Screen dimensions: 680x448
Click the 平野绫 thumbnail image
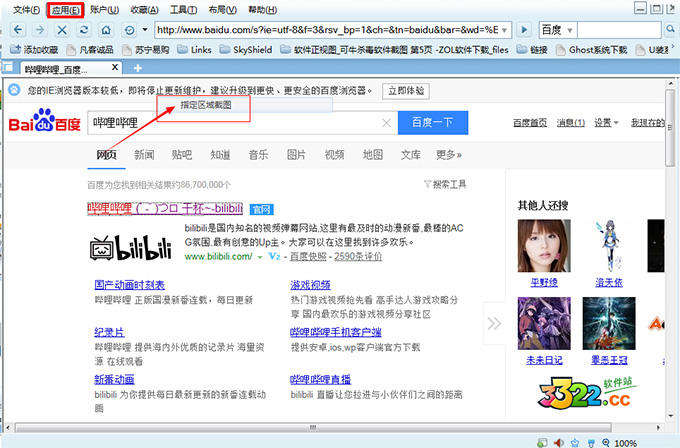click(x=543, y=245)
